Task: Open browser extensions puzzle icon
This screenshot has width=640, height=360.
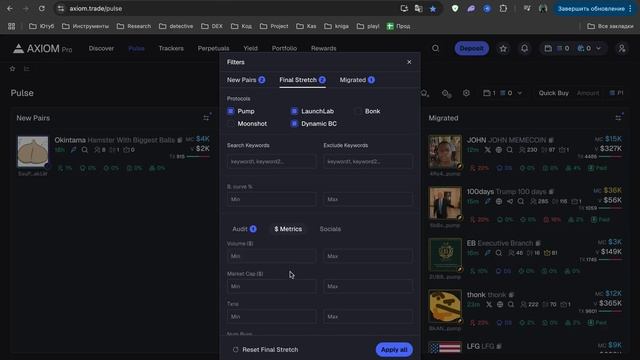Action: pos(503,9)
